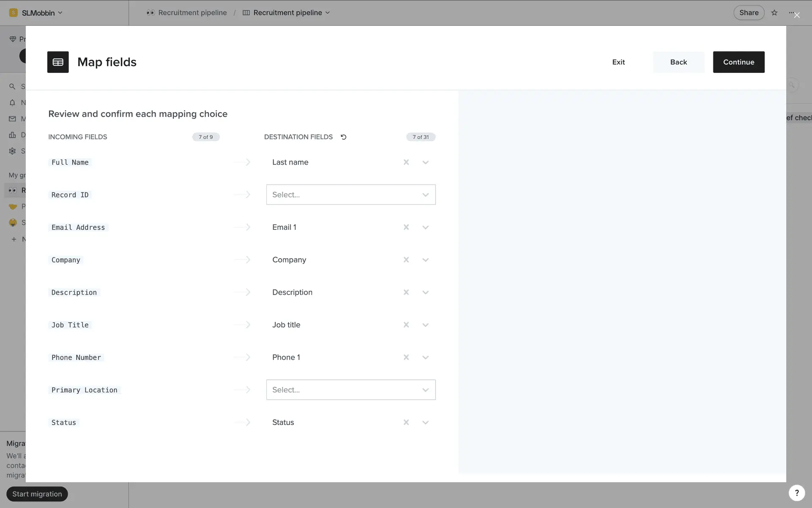This screenshot has width=812, height=508.
Task: Click the Start migration button
Action: pyautogui.click(x=37, y=494)
